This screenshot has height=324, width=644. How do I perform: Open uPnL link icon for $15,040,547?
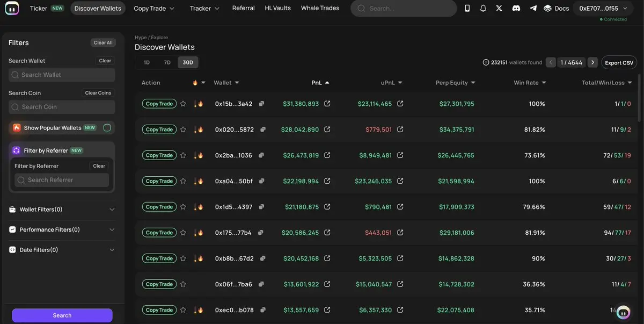400,284
